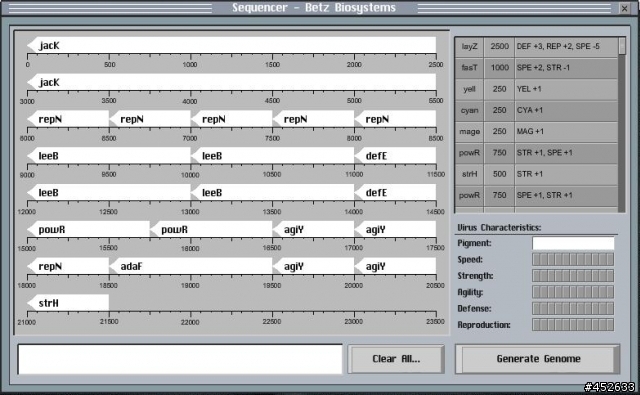This screenshot has width=640, height=395.
Task: Select the yell gene row in the list
Action: pyautogui.click(x=536, y=89)
